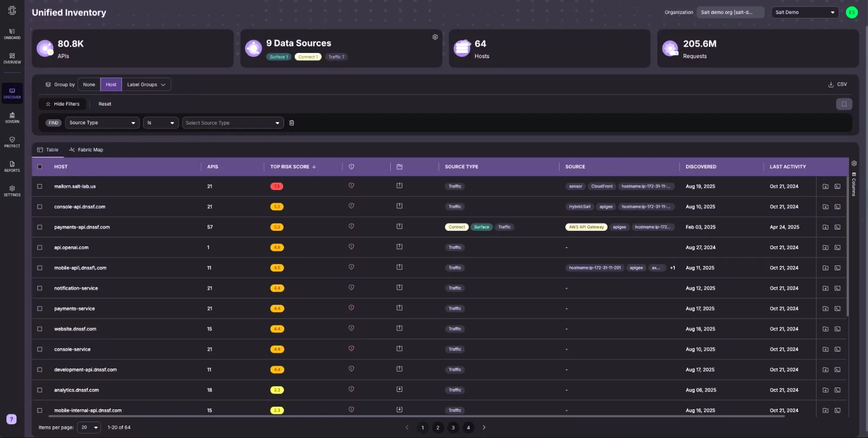Switch to the Fabric Map tab
The width and height of the screenshot is (868, 438).
tap(86, 149)
